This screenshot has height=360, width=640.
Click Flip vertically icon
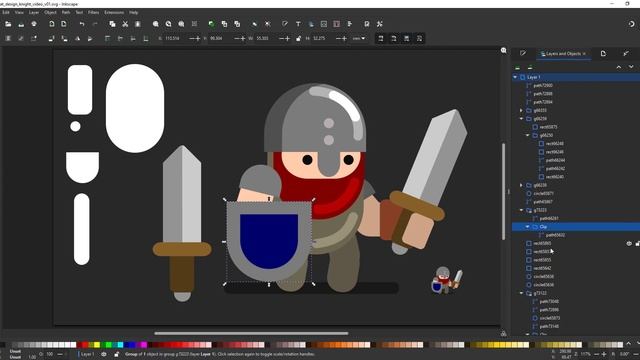[90, 38]
